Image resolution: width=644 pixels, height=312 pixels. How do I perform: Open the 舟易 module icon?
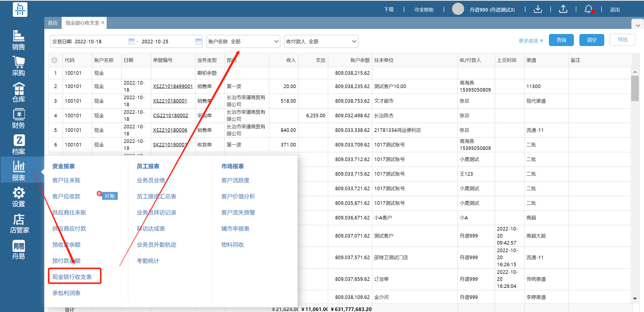click(x=19, y=250)
